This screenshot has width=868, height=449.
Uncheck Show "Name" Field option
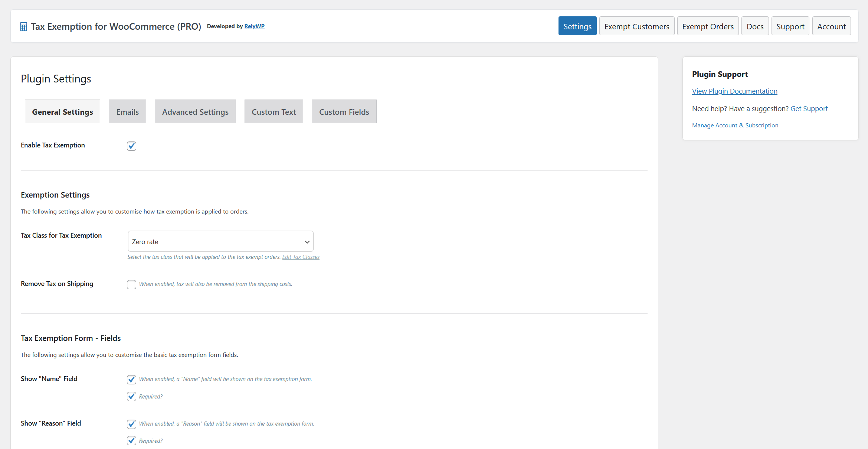(x=131, y=379)
